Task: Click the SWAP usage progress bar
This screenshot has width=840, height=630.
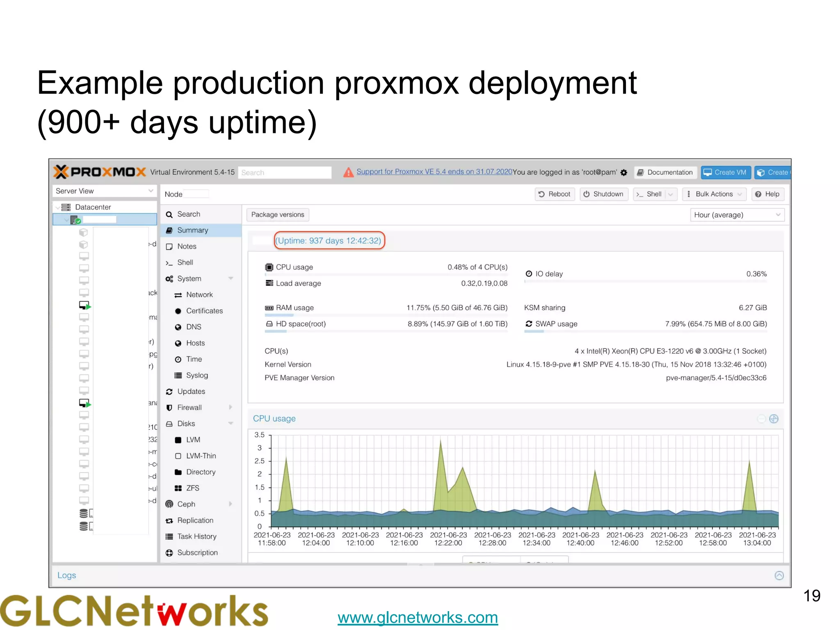Action: [x=645, y=331]
